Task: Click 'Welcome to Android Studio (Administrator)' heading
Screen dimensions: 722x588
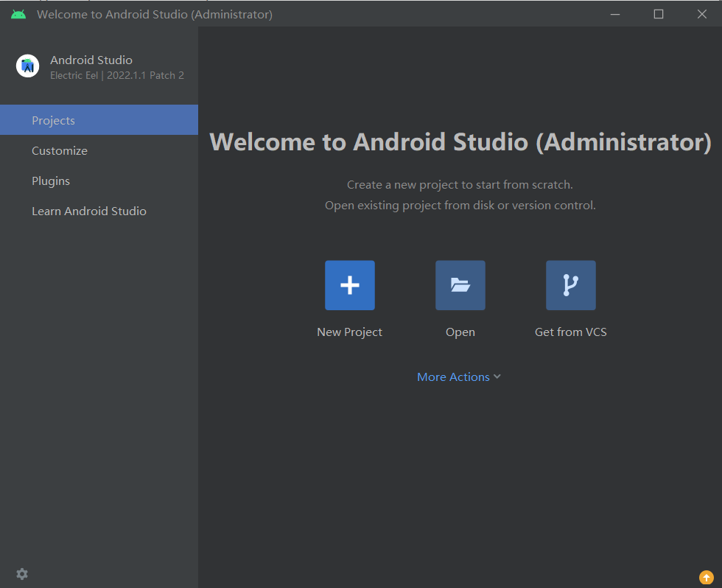Action: 460,141
